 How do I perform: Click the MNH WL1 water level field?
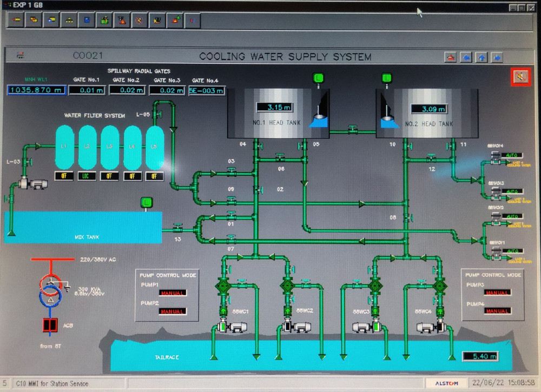pos(36,90)
